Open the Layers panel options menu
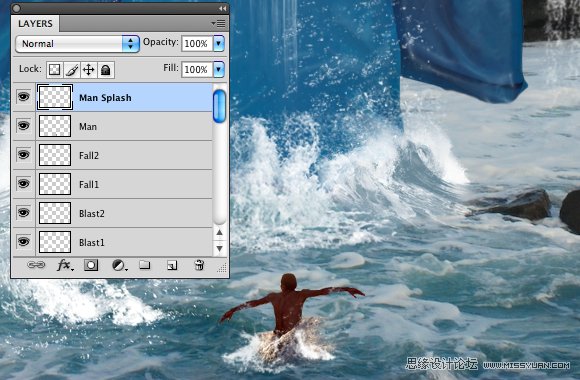 pos(218,24)
